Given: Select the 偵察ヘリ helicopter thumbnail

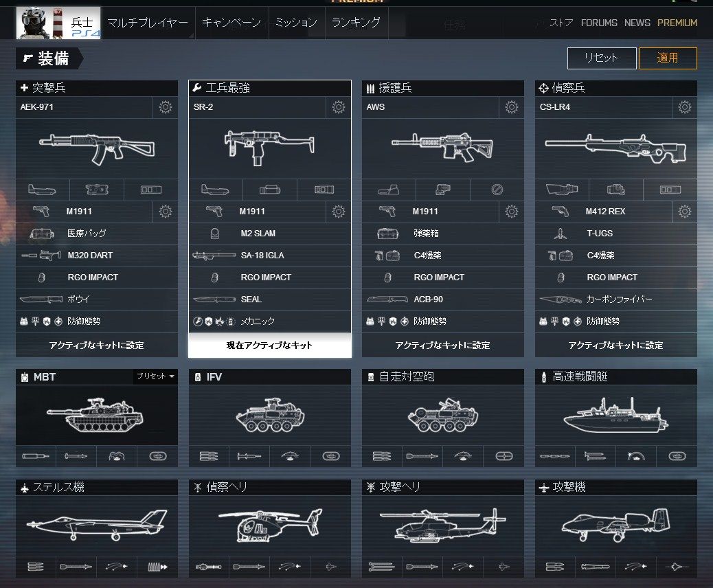Looking at the screenshot, I should click(x=270, y=525).
